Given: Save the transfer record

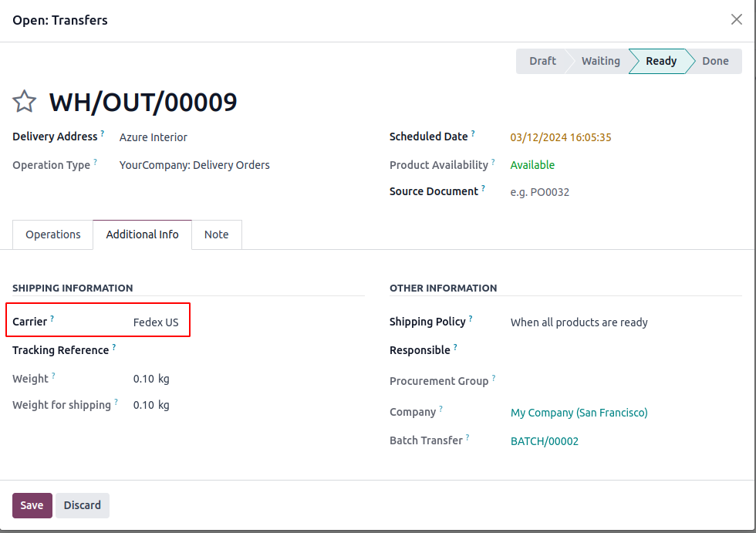Looking at the screenshot, I should click(x=32, y=505).
